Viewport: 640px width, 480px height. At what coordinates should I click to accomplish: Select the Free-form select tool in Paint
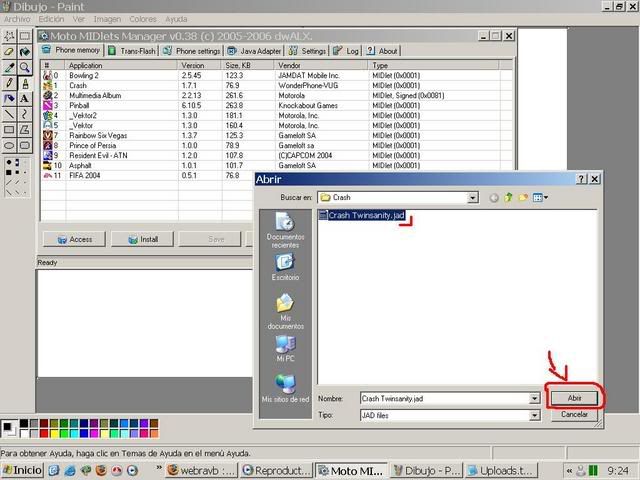pyautogui.click(x=9, y=36)
